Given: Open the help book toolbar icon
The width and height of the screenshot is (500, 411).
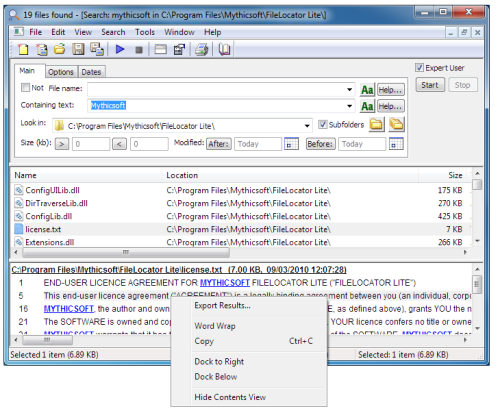Looking at the screenshot, I should tap(224, 50).
